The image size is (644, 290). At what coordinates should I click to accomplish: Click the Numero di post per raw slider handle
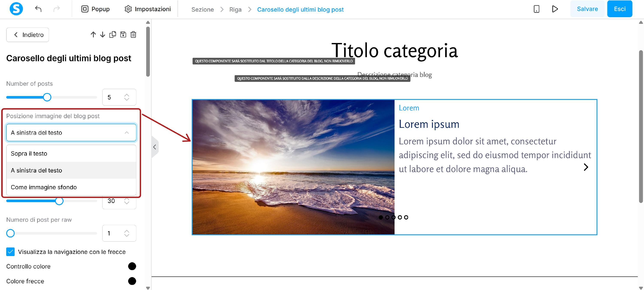(11, 233)
